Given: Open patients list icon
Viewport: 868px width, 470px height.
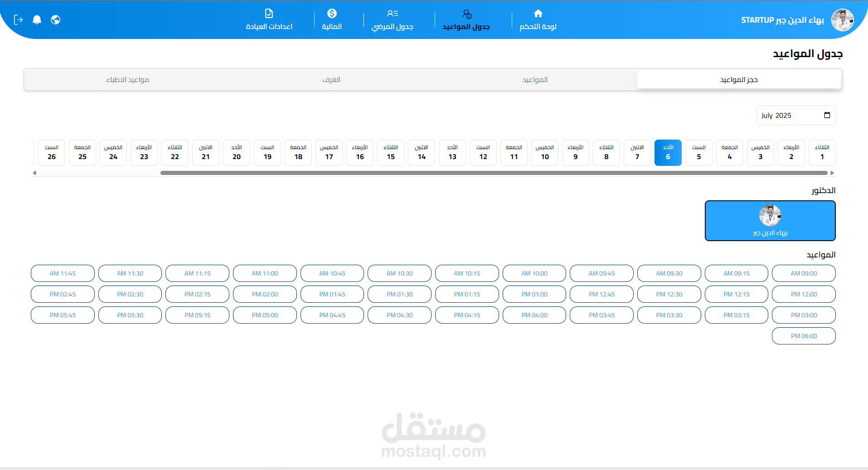Looking at the screenshot, I should (392, 14).
